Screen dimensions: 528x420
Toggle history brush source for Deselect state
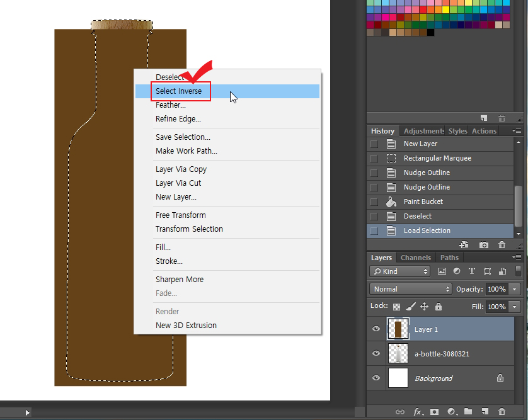(374, 216)
